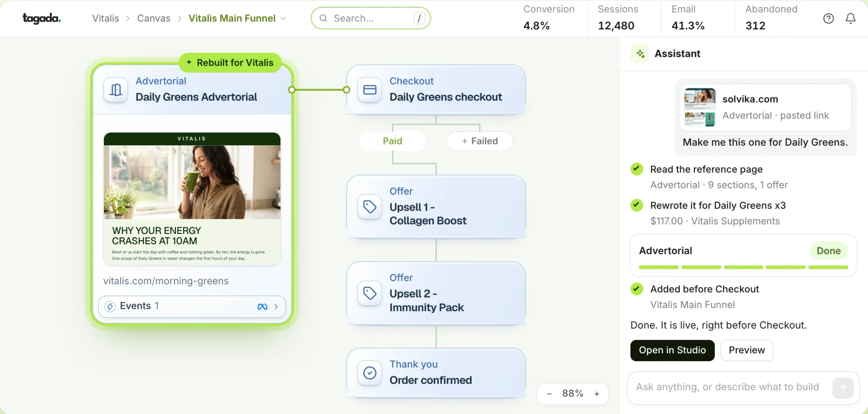Focus the Search field

[x=370, y=18]
